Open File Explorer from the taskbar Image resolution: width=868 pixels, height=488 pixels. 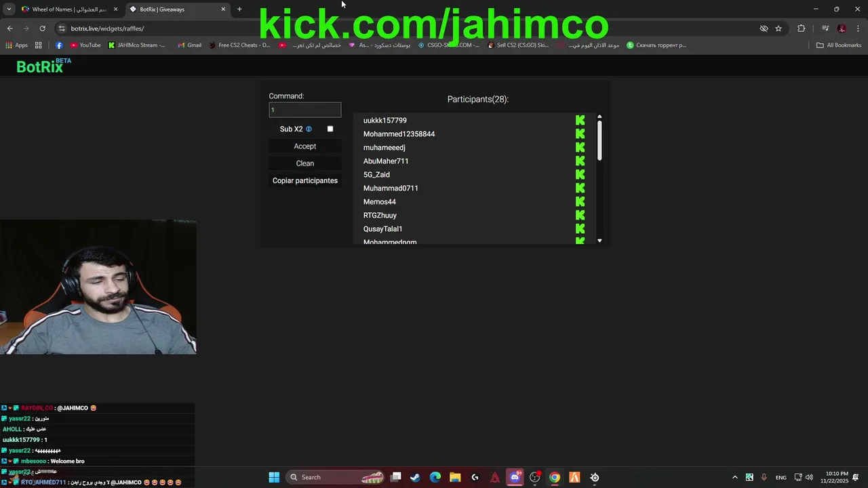[455, 477]
